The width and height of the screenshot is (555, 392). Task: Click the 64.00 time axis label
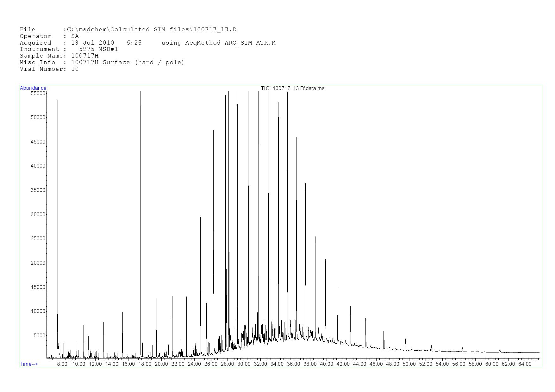click(525, 364)
